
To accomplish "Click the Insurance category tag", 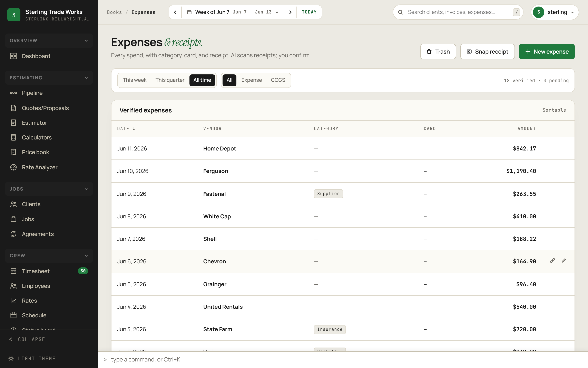I will point(330,330).
